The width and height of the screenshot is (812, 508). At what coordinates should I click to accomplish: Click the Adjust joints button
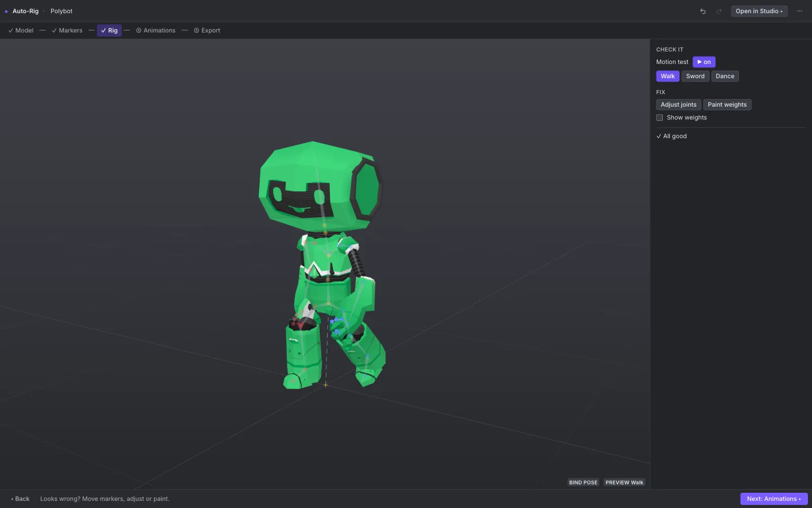(x=679, y=105)
